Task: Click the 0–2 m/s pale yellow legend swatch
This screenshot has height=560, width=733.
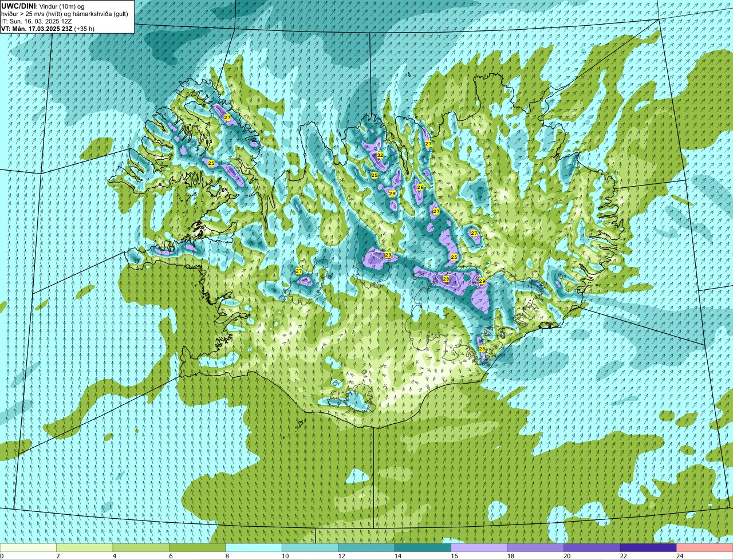Action: [29, 547]
